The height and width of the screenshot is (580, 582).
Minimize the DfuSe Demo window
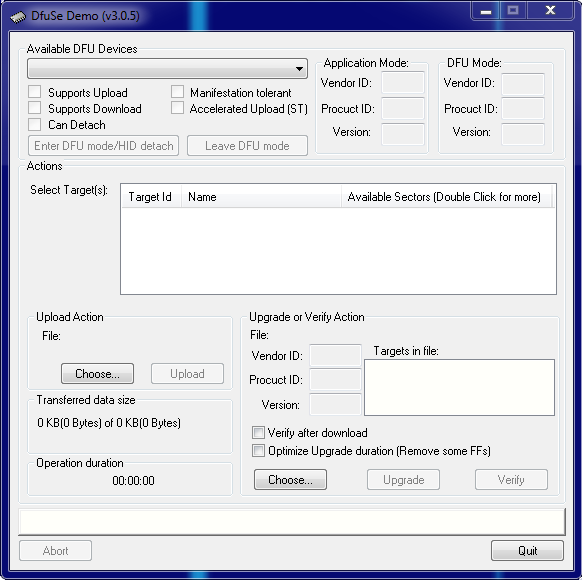point(485,11)
